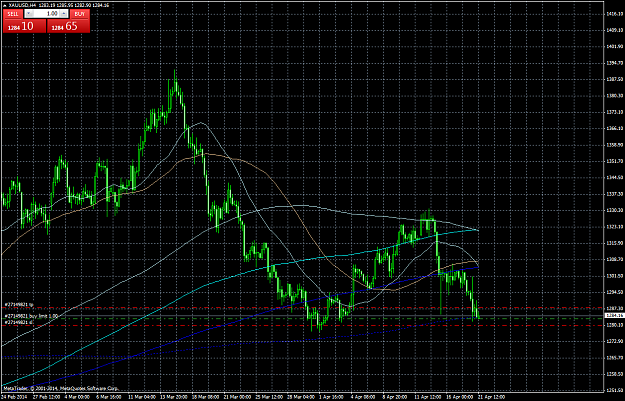This screenshot has width=625, height=401.
Task: Click the buy price 1284.65 tile
Action: 68,26
